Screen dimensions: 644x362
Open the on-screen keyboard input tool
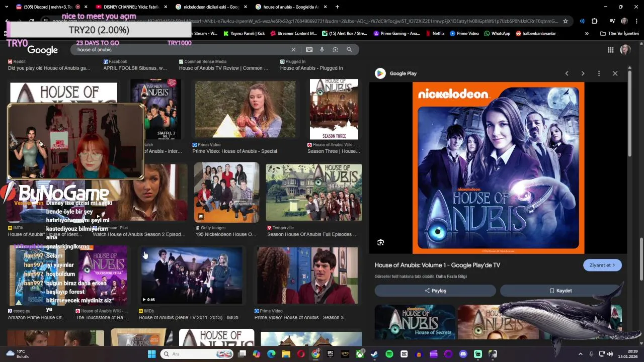309,50
